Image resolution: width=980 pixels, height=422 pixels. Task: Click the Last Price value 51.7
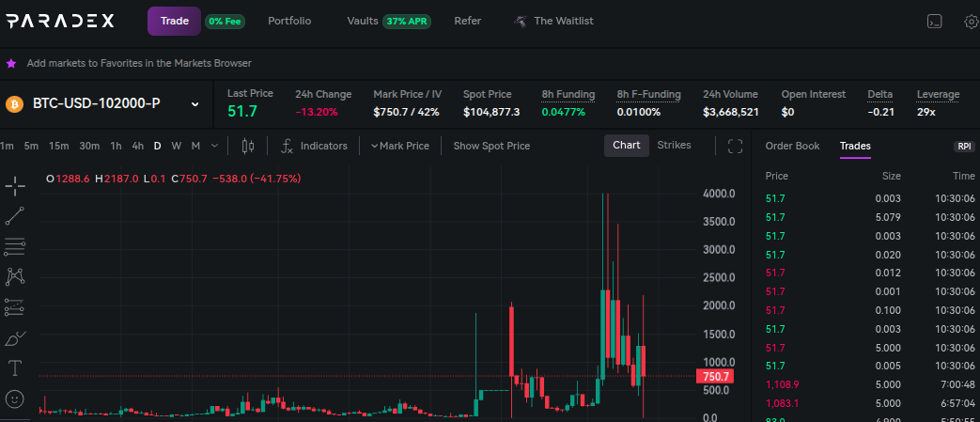[x=241, y=112]
